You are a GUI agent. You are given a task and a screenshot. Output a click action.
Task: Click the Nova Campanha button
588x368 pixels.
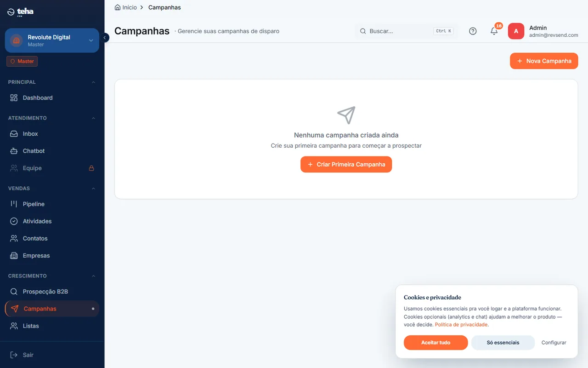[x=544, y=61]
